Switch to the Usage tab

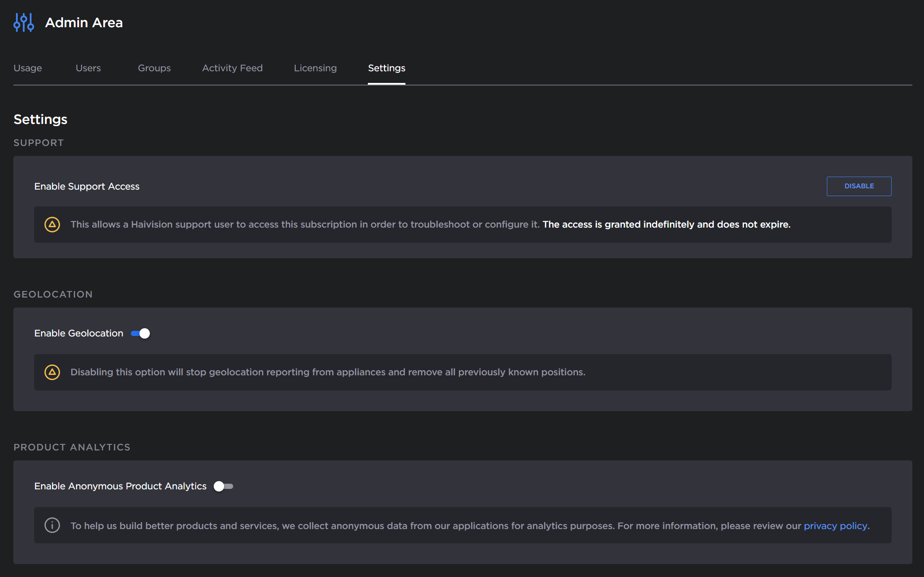28,68
